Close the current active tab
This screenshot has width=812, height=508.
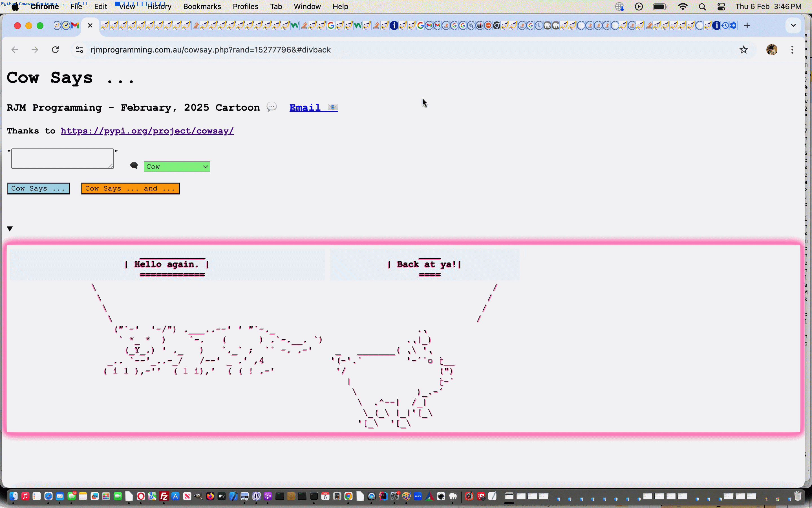pos(90,25)
